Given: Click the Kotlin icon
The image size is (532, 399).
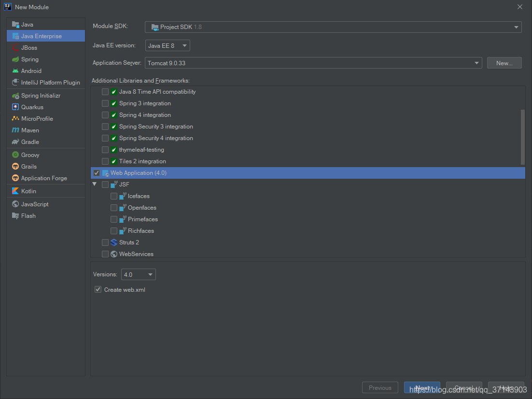Looking at the screenshot, I should point(15,191).
